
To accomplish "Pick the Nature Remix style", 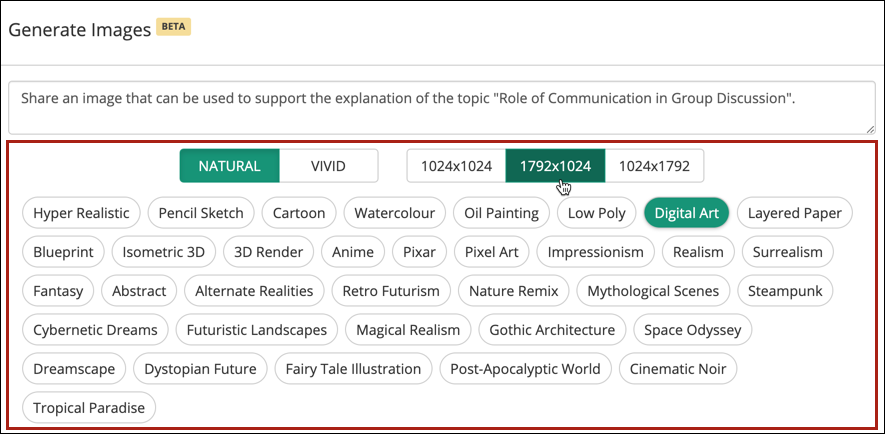I will [514, 291].
